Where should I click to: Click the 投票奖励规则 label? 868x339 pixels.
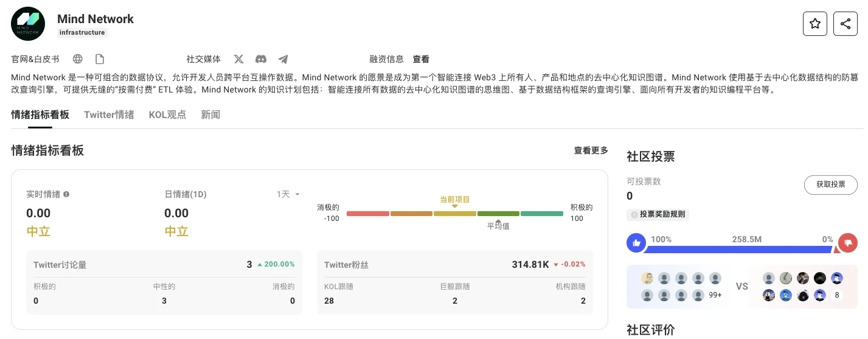pos(658,214)
